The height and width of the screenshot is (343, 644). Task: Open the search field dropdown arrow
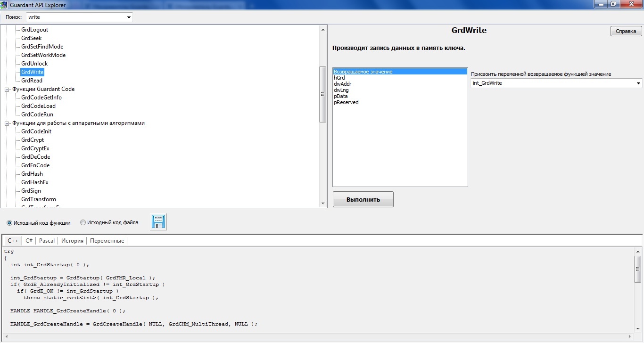(x=129, y=17)
